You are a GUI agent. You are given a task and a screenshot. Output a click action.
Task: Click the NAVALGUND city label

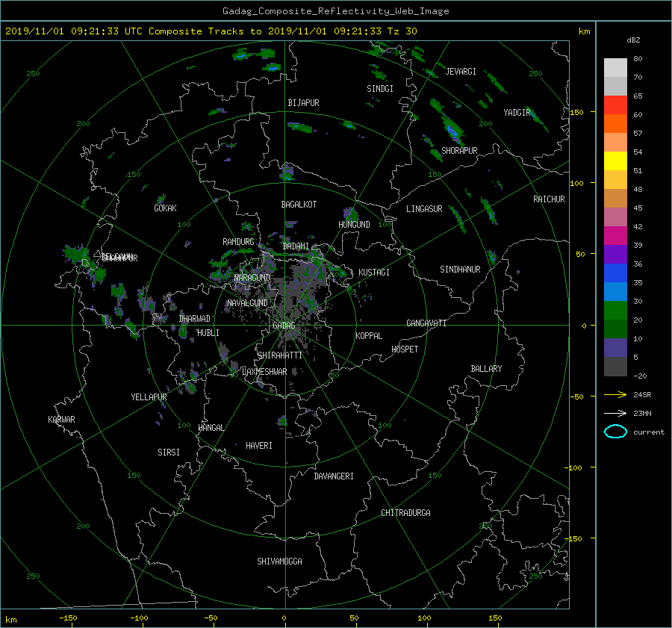tap(247, 303)
